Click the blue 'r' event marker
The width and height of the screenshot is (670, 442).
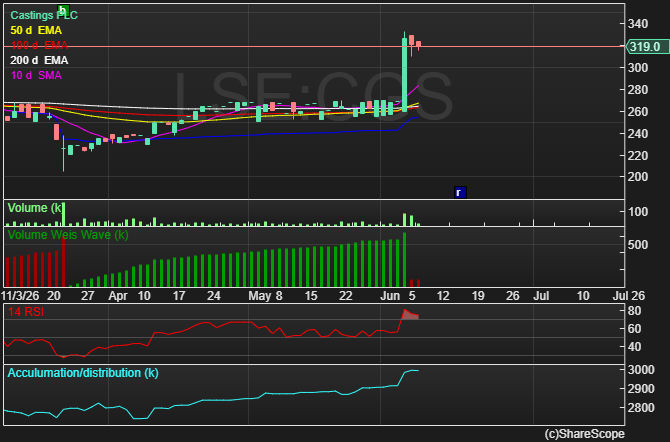click(x=460, y=192)
